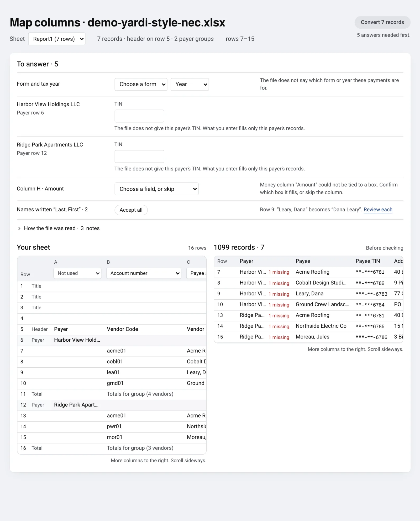Select the Ground Crew Landsc... payee cell
This screenshot has height=521, width=420.
pos(322,304)
